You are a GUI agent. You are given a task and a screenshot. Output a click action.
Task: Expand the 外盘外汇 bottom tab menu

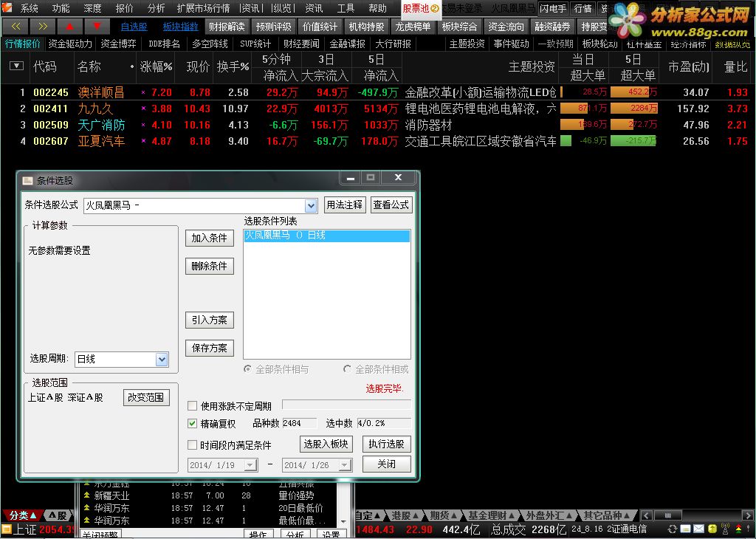(x=549, y=515)
